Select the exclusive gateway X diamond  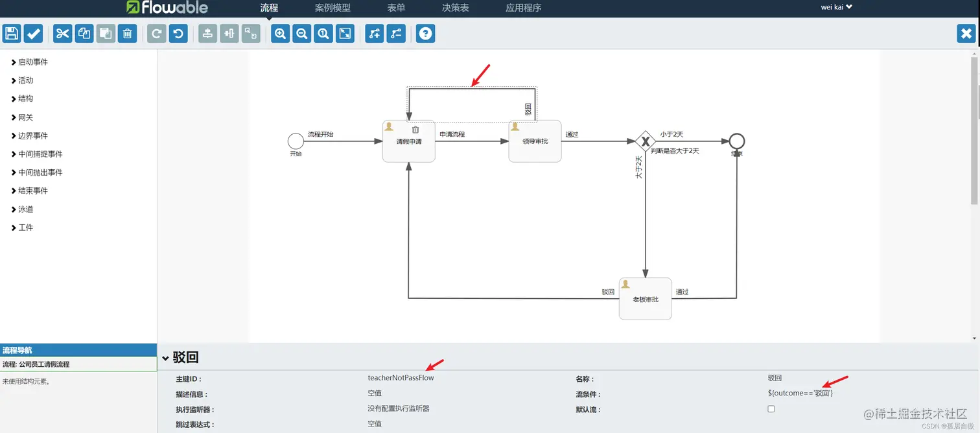[646, 141]
